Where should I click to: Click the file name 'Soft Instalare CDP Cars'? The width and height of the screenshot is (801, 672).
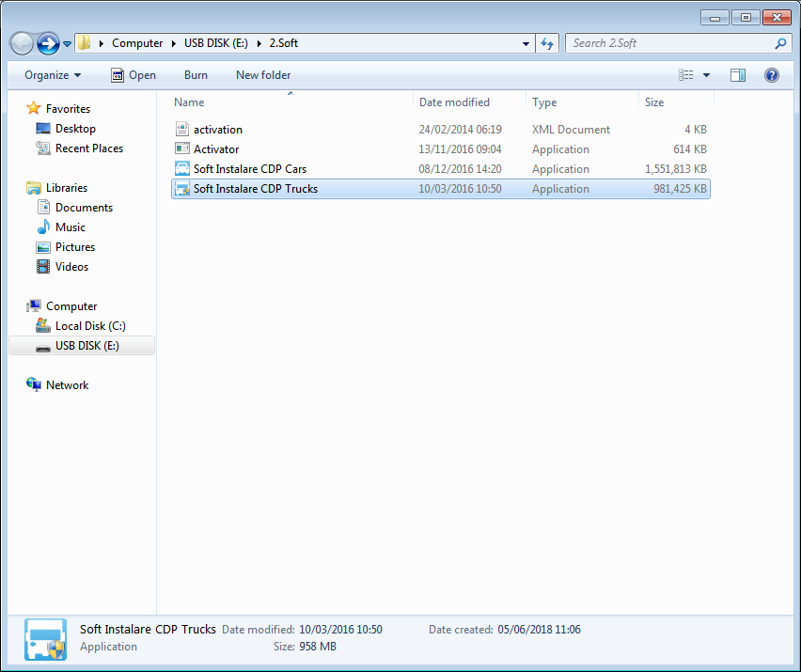coord(250,169)
